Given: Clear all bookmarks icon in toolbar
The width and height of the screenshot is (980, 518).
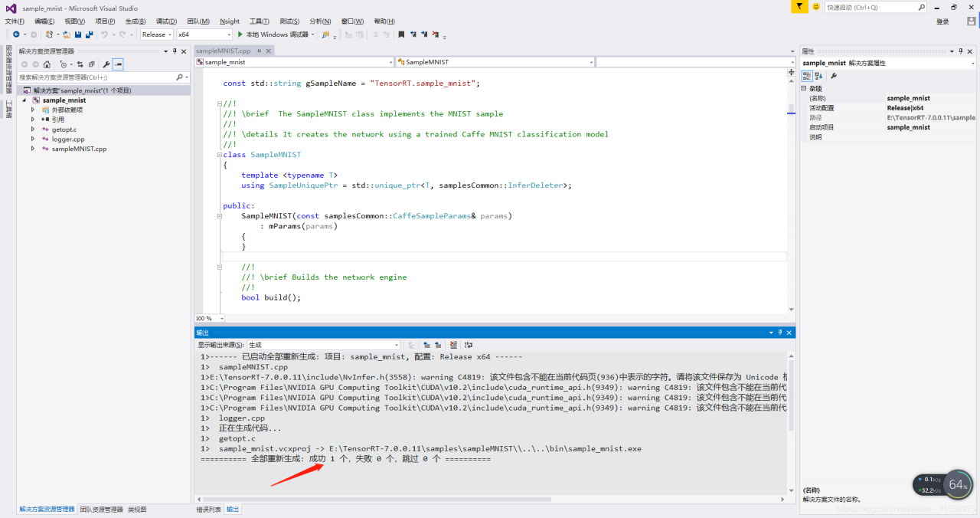Looking at the screenshot, I should coord(435,34).
